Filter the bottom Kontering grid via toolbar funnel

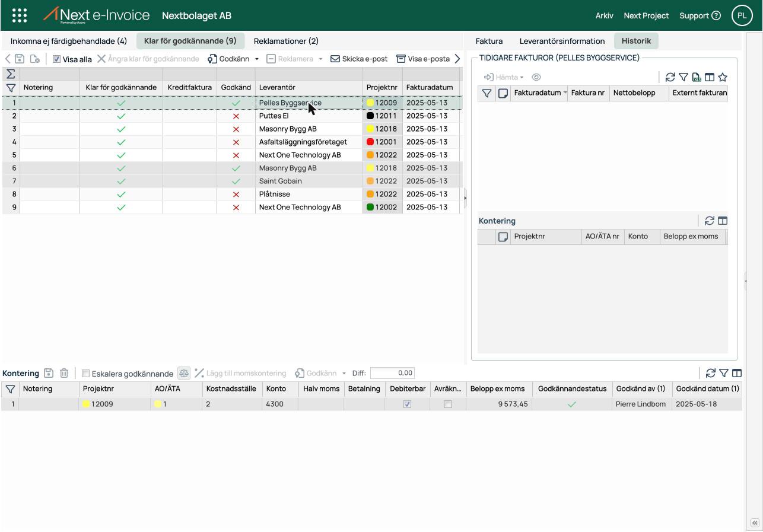tap(724, 373)
